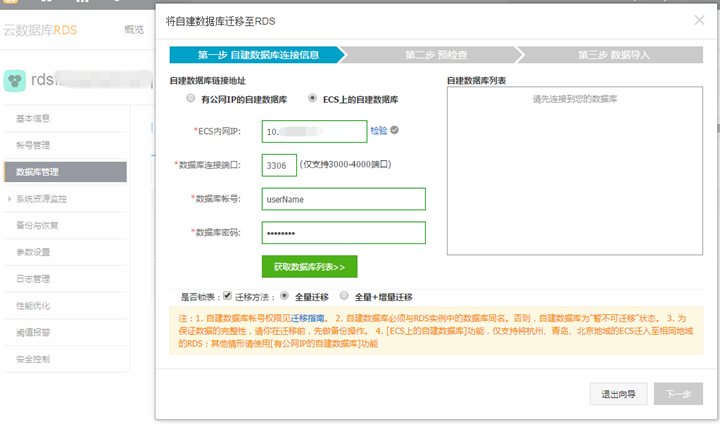Click the 下一步 button
This screenshot has width=720, height=424.
[x=678, y=394]
